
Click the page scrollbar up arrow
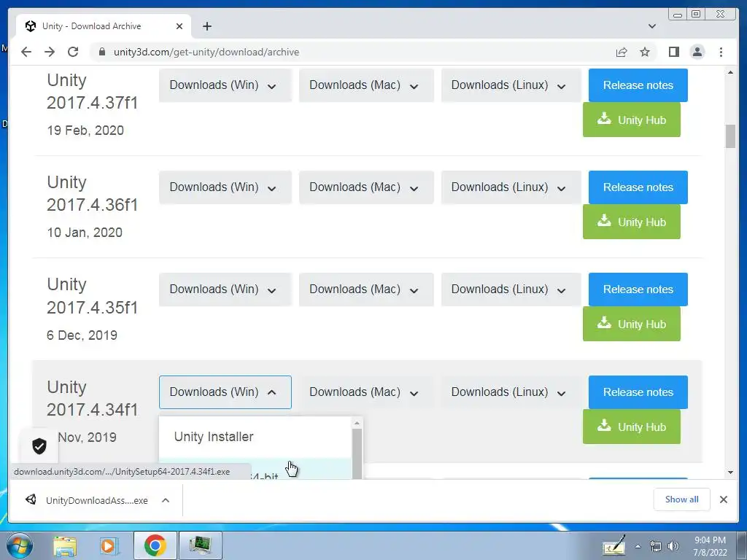click(730, 73)
